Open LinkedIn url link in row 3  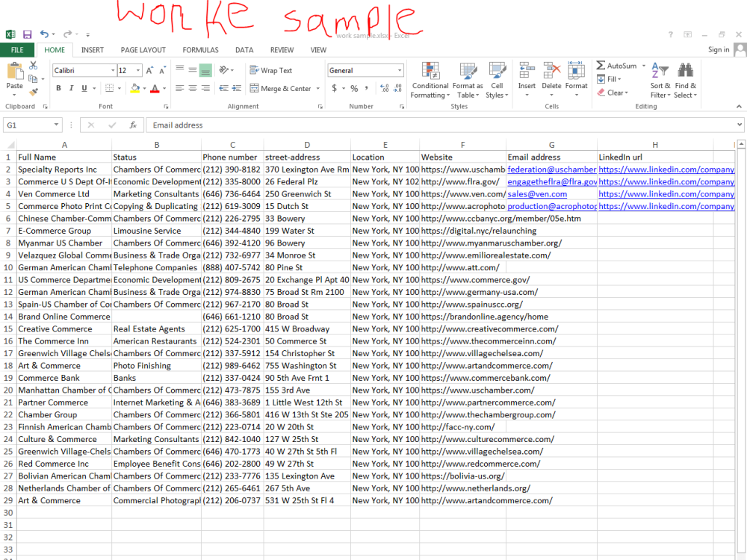tap(666, 181)
